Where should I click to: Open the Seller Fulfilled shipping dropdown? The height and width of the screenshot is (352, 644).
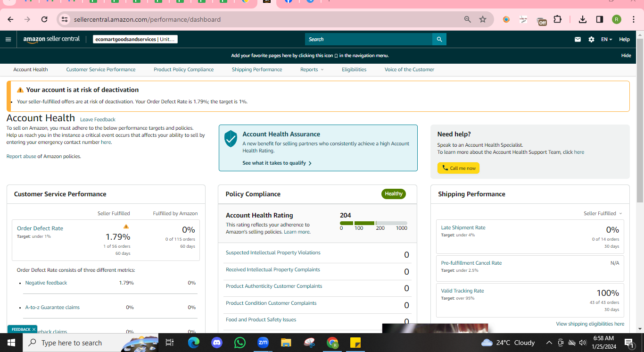pos(603,213)
